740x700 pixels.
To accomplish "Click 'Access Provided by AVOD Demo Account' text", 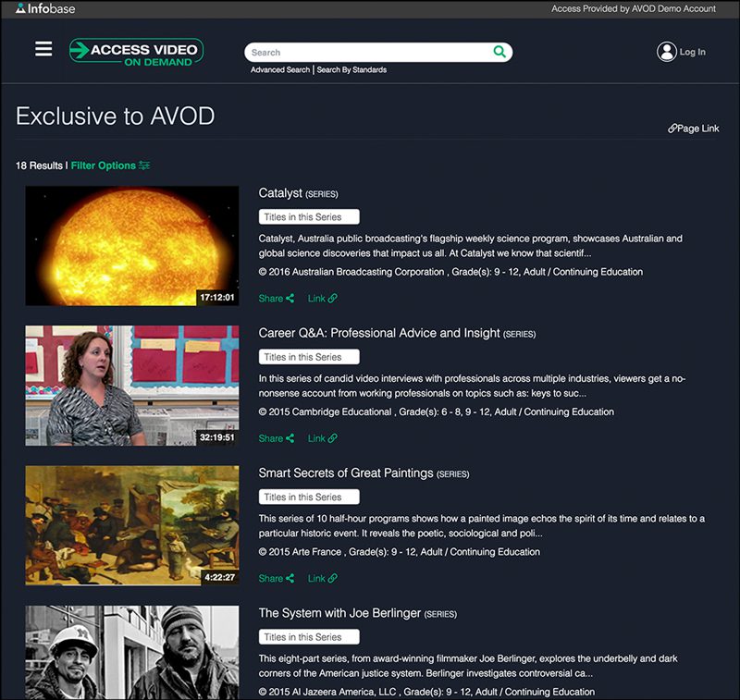I will point(634,8).
